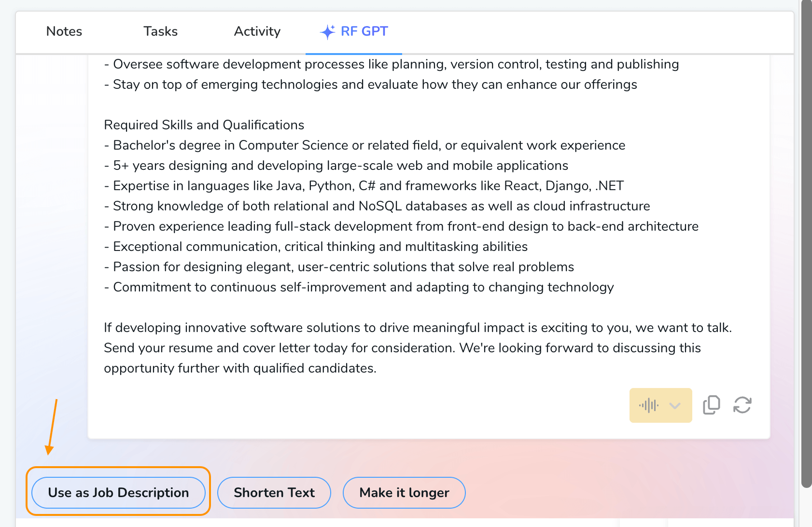
Task: Play the response using the audio waveform icon
Action: (648, 405)
